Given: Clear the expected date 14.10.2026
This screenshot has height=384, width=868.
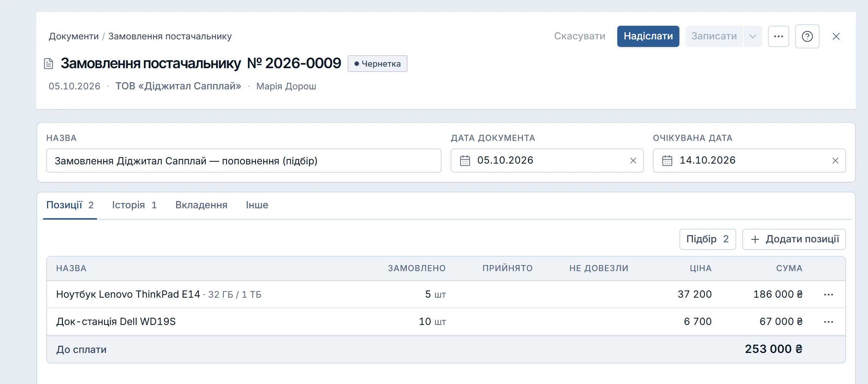Looking at the screenshot, I should pos(835,161).
